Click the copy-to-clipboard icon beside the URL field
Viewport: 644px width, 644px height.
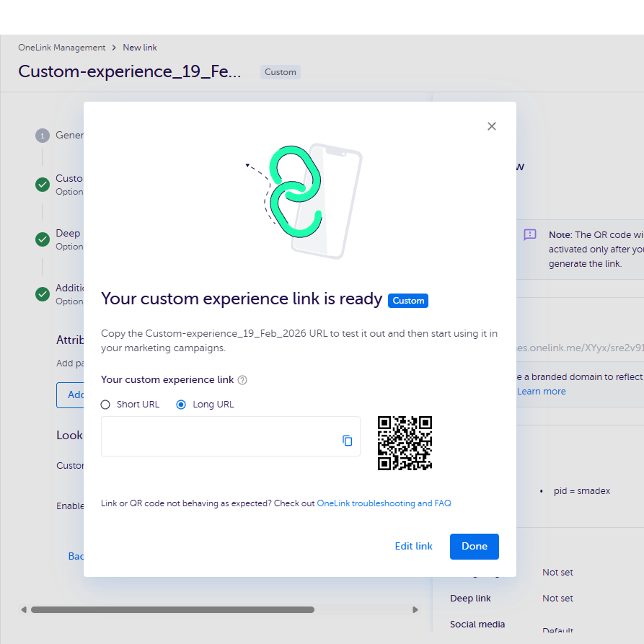click(348, 440)
